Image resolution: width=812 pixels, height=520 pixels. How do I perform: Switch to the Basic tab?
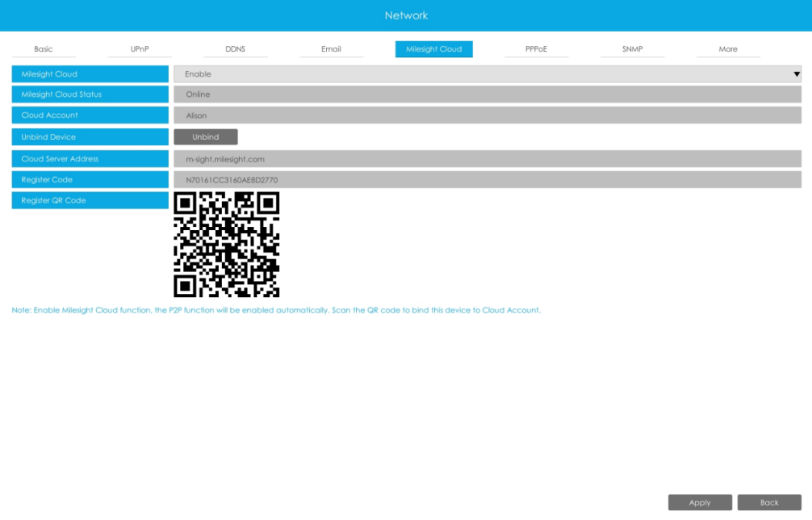click(x=44, y=49)
